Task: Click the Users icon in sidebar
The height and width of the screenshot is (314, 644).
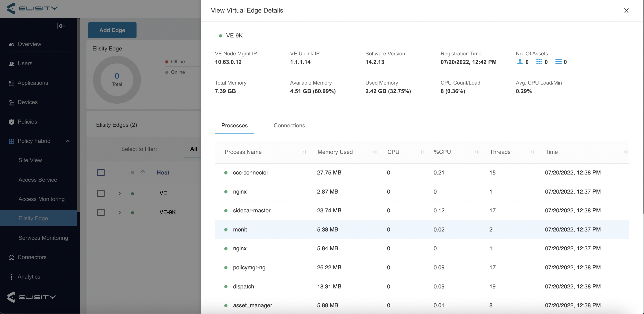Action: (11, 64)
